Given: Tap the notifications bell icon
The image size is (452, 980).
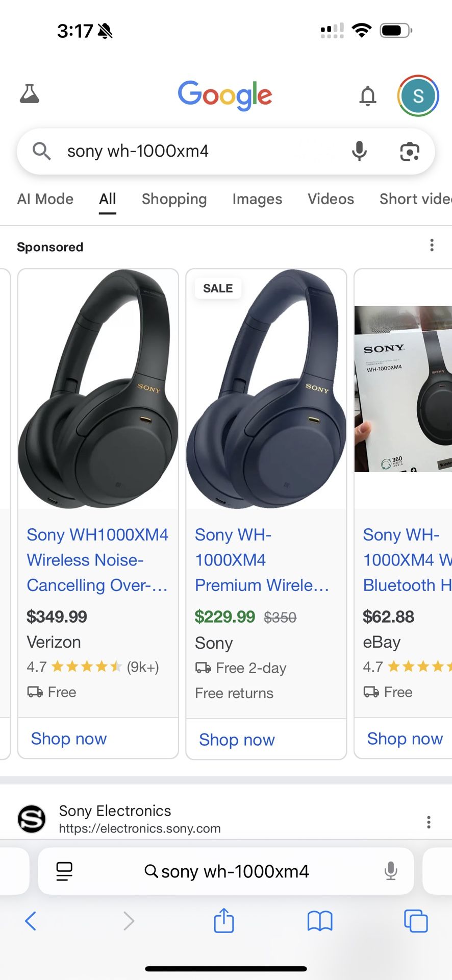Looking at the screenshot, I should [x=367, y=95].
